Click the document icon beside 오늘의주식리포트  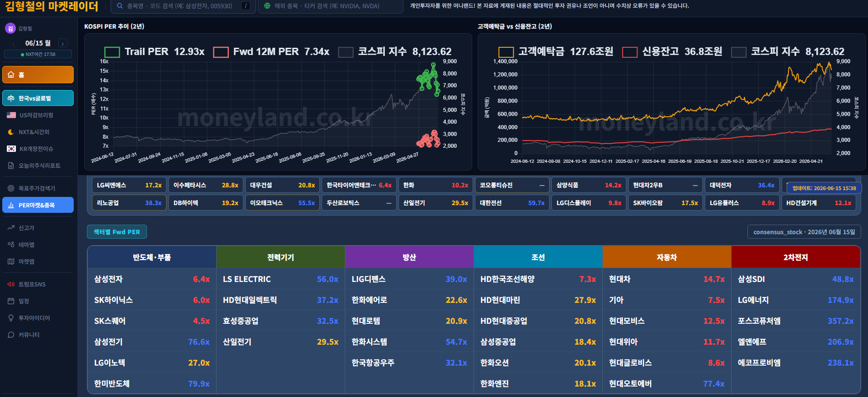pyautogui.click(x=11, y=166)
